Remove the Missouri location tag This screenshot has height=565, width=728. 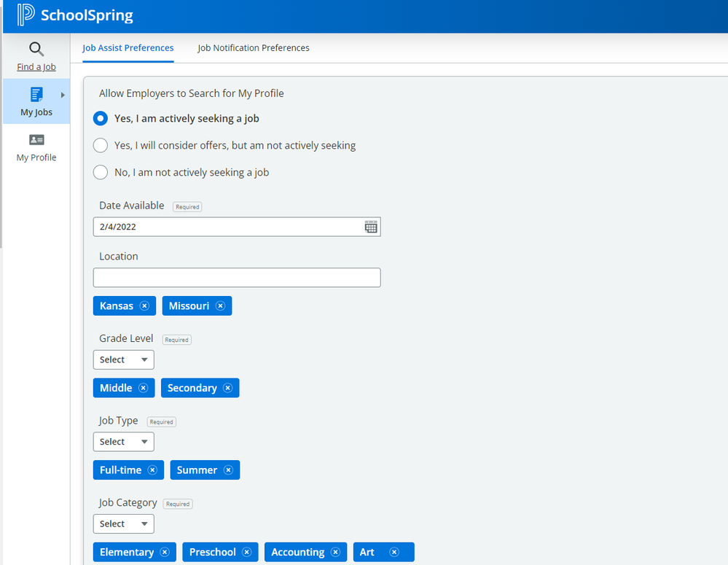(220, 306)
